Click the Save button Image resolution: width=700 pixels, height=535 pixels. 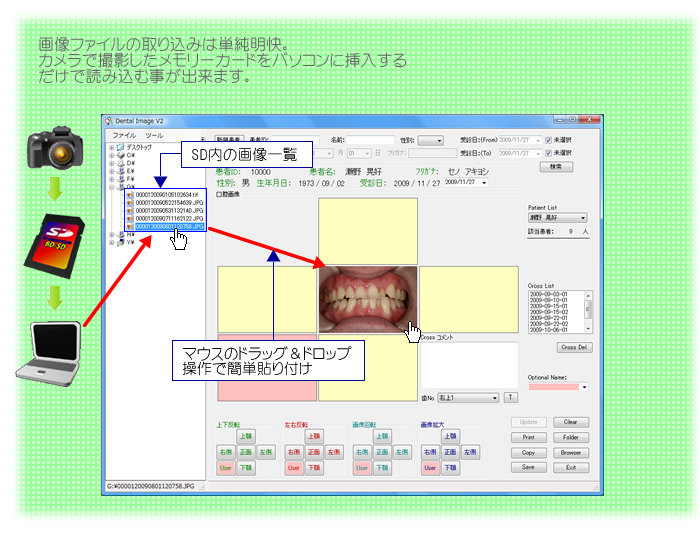529,467
